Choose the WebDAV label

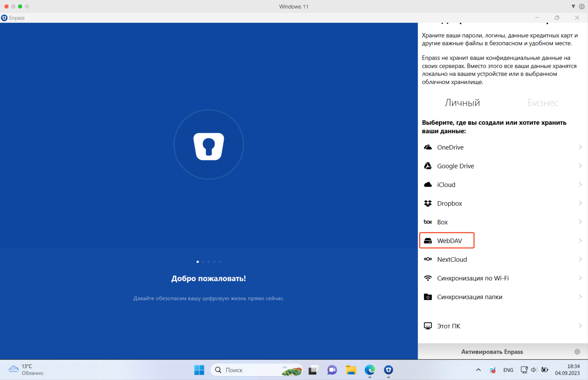pos(450,241)
